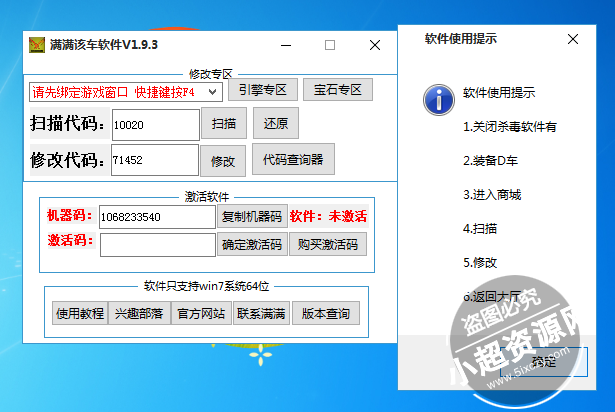Click the 还原 restore button
This screenshot has width=615, height=412.
click(276, 123)
